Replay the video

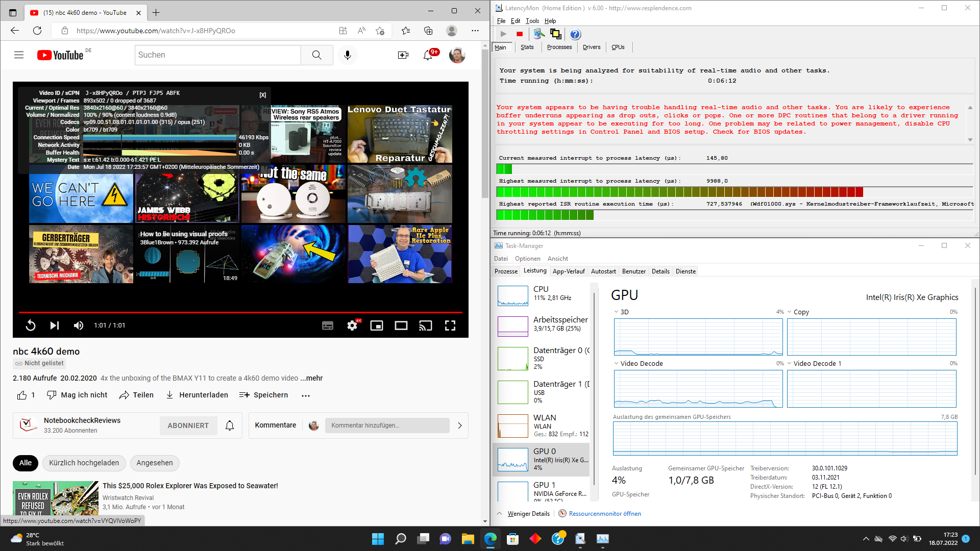31,325
